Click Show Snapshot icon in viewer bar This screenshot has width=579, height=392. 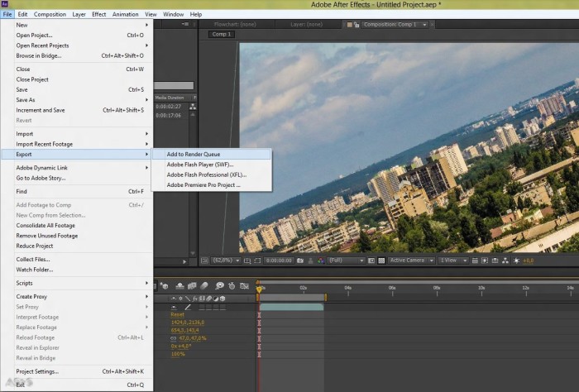point(310,261)
